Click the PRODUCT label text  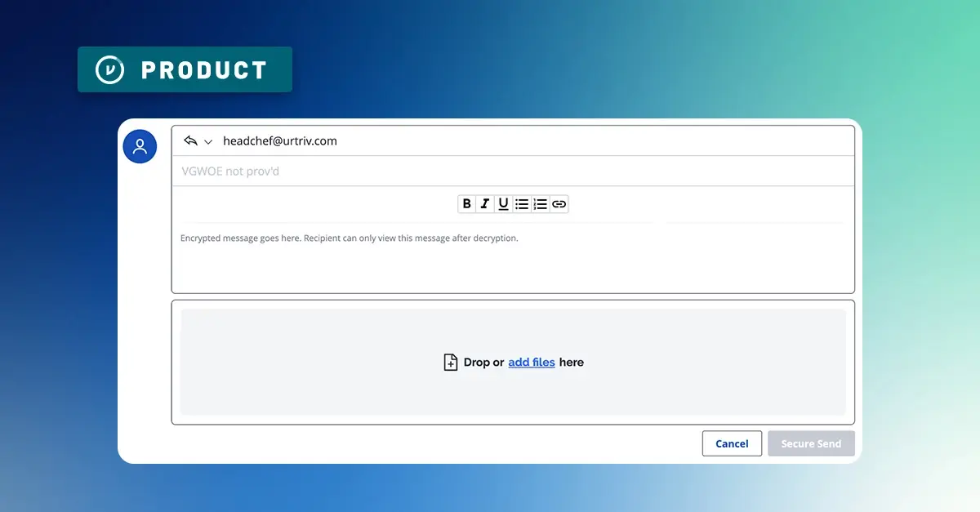pyautogui.click(x=204, y=70)
